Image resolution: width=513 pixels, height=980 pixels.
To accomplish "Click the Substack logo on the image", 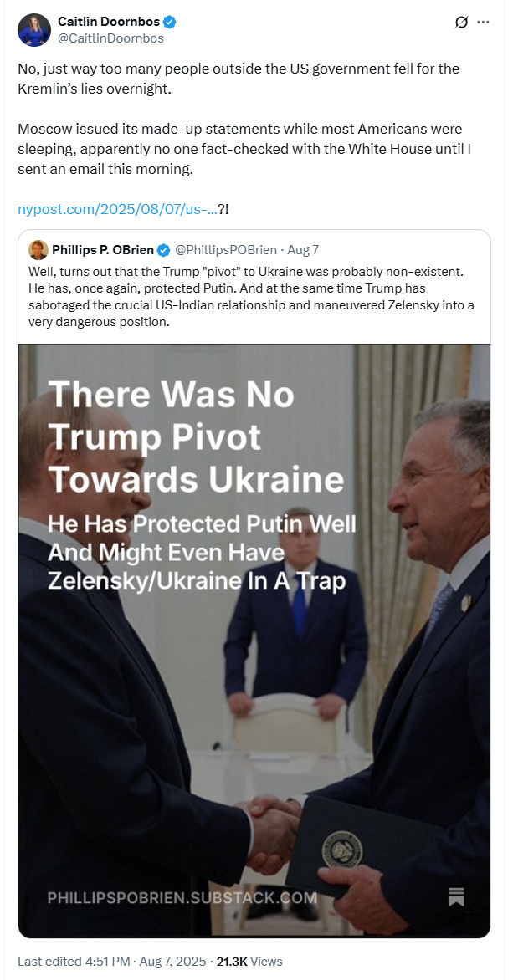I will click(456, 896).
